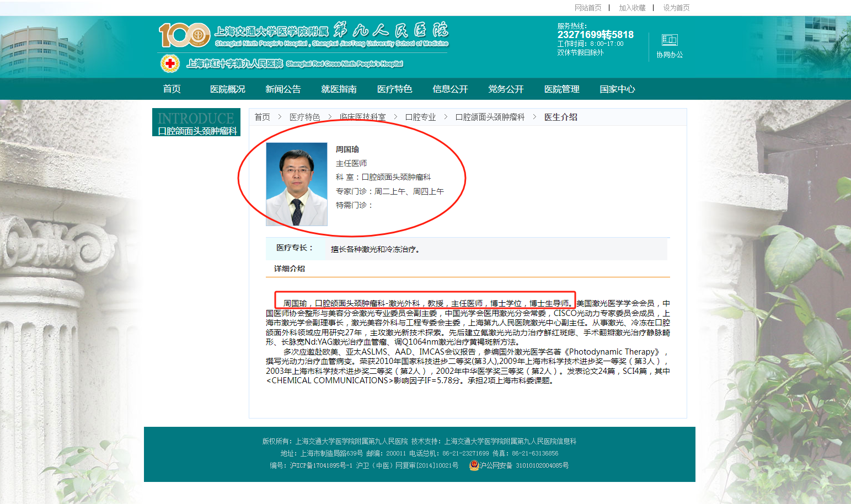Select 信息公开 in the navigation bar
The width and height of the screenshot is (851, 504).
point(450,89)
